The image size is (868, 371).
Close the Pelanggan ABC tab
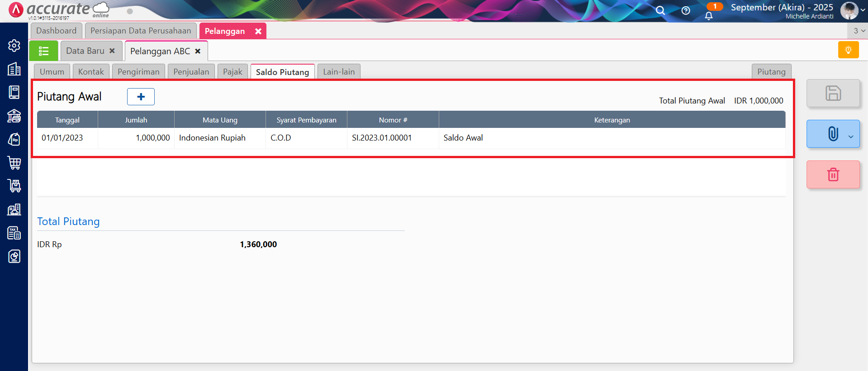coord(198,52)
